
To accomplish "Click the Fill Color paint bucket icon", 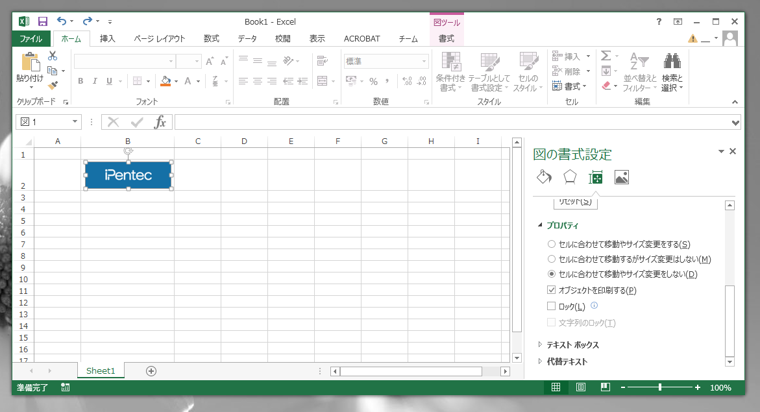I will click(x=166, y=81).
